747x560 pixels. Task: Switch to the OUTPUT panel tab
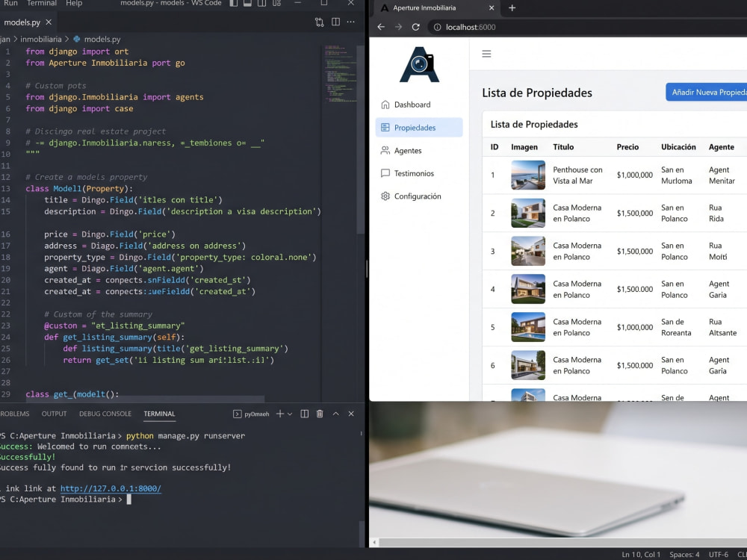click(x=54, y=414)
